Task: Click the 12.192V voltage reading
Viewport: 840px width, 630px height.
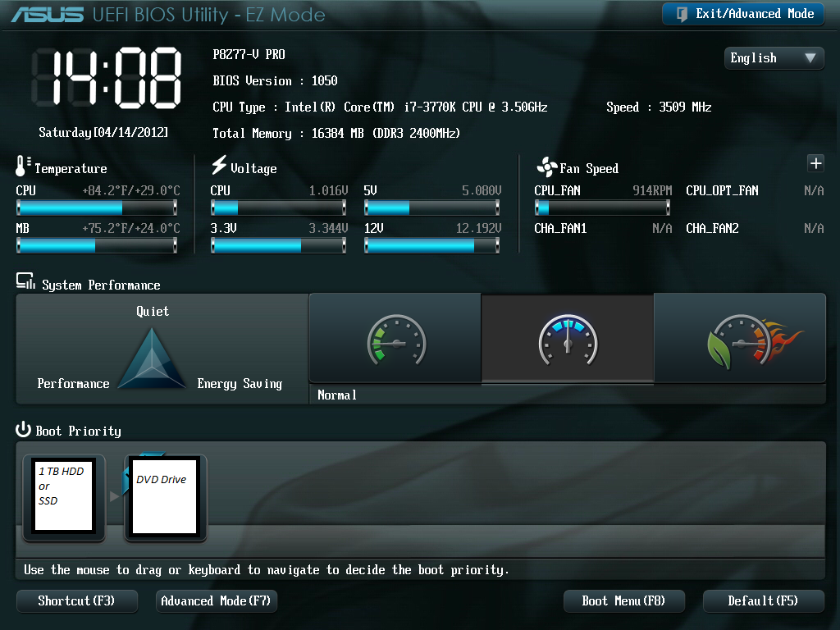Action: [478, 229]
